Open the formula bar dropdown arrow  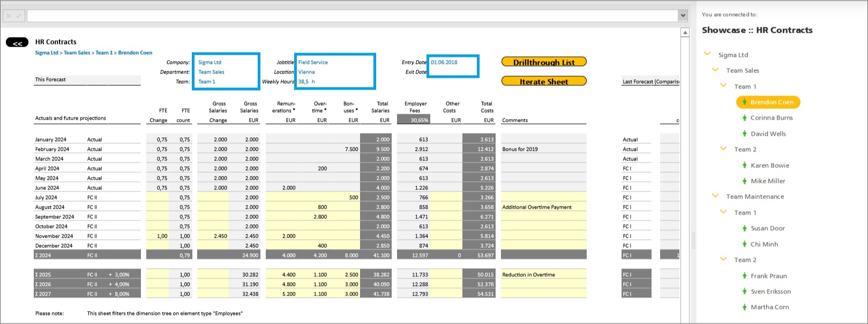pyautogui.click(x=683, y=16)
